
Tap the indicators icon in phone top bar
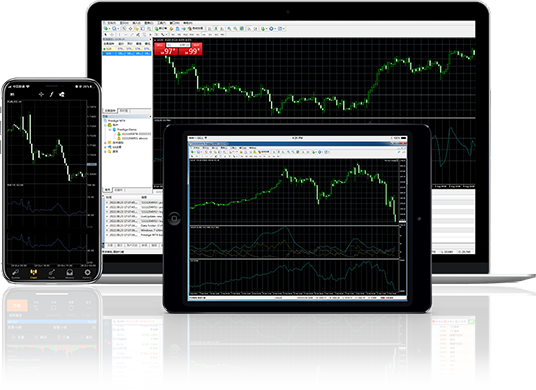pos(62,94)
